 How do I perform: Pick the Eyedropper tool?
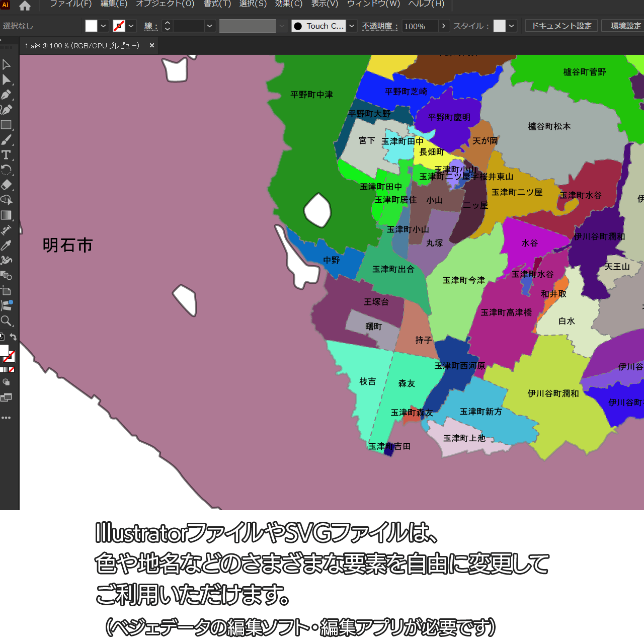[6, 246]
